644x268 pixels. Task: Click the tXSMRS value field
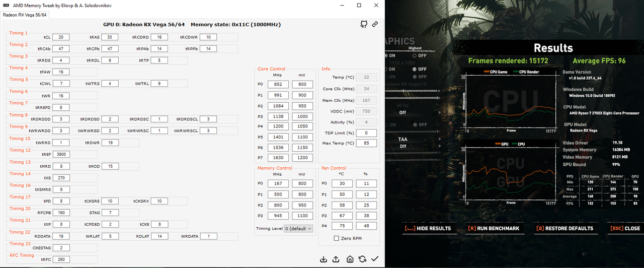point(61,189)
